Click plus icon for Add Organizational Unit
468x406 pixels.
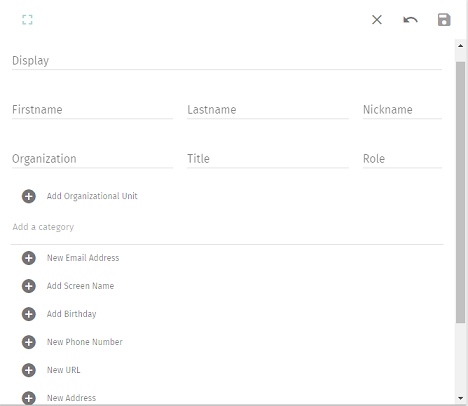click(x=29, y=196)
